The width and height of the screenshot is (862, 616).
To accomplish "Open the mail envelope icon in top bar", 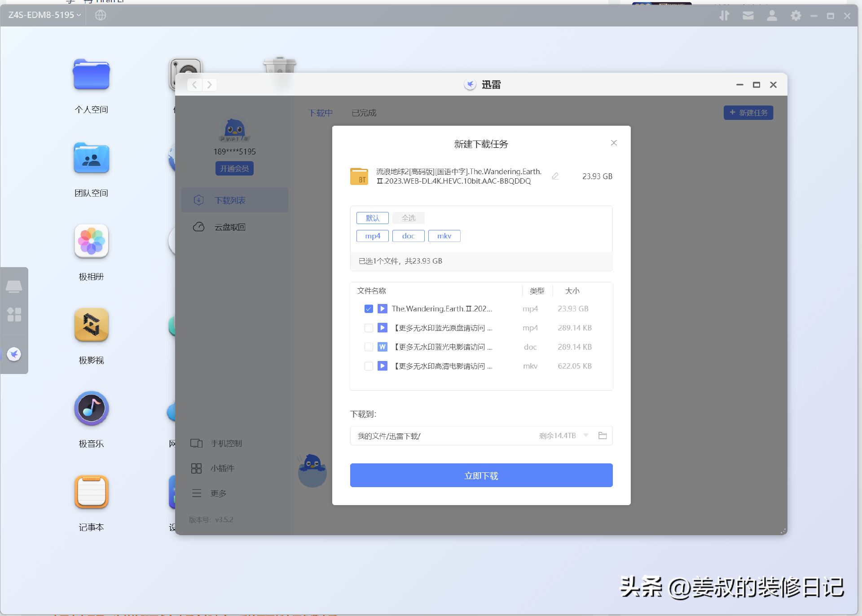I will pos(748,16).
